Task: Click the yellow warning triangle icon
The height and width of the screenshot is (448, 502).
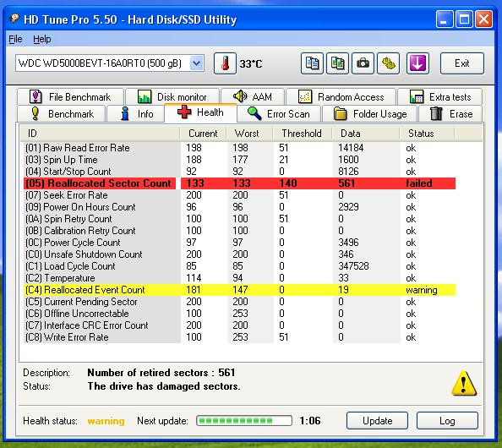Action: 464,383
